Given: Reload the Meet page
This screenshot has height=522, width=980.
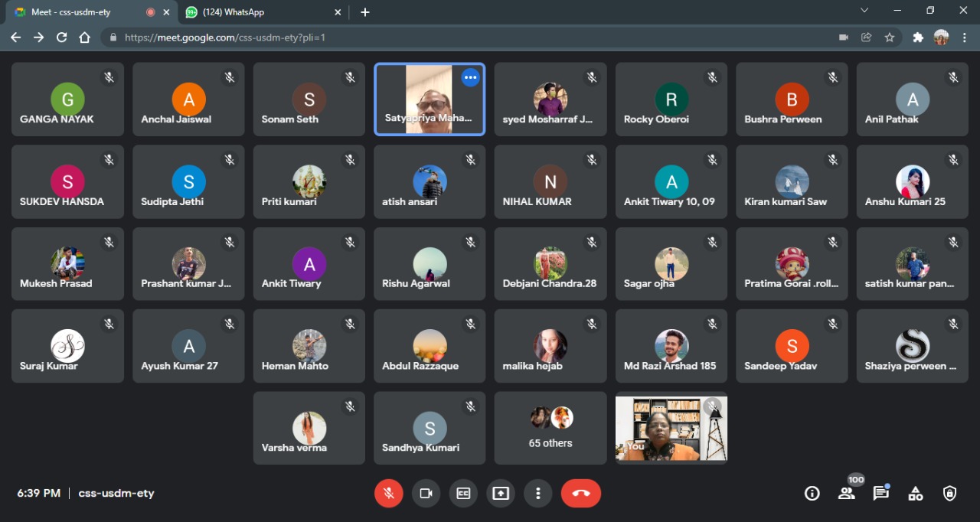Looking at the screenshot, I should (62, 37).
